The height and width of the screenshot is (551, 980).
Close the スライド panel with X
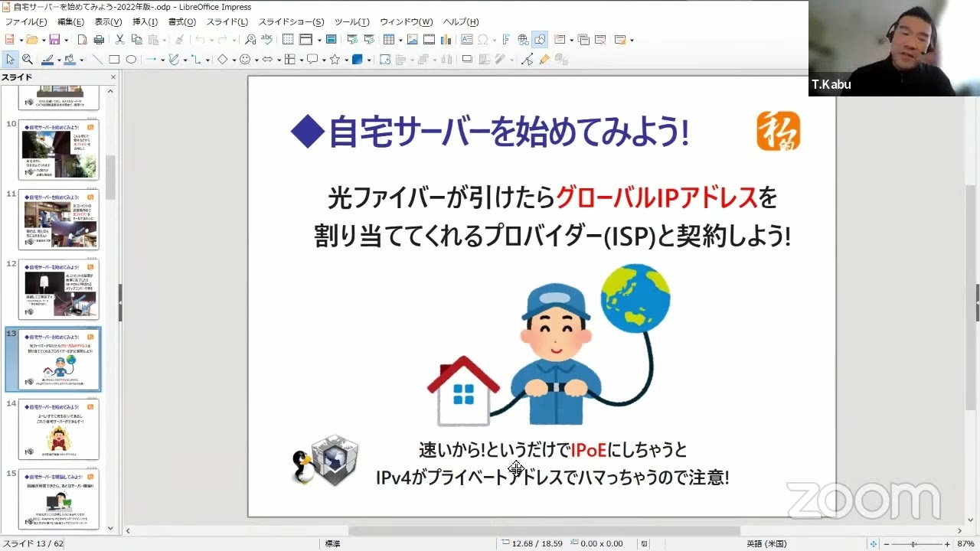click(x=113, y=77)
